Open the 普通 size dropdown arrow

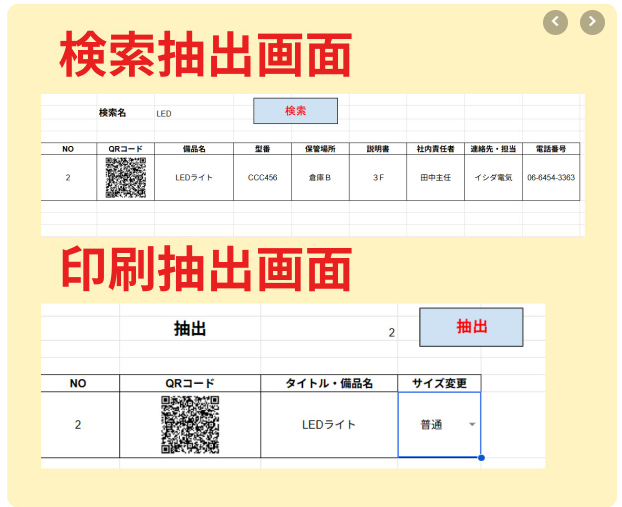472,424
